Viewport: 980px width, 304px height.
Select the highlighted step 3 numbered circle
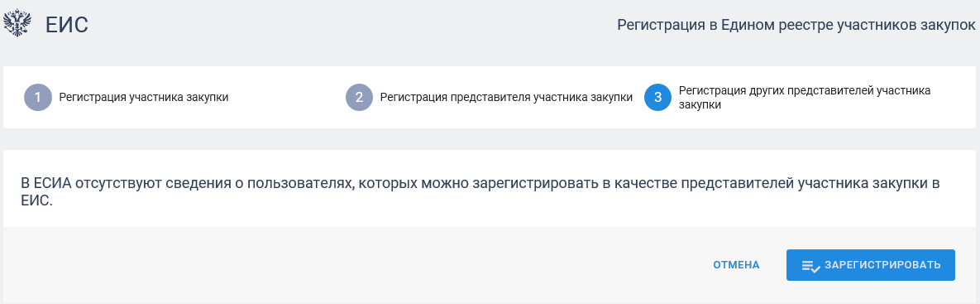click(x=657, y=98)
